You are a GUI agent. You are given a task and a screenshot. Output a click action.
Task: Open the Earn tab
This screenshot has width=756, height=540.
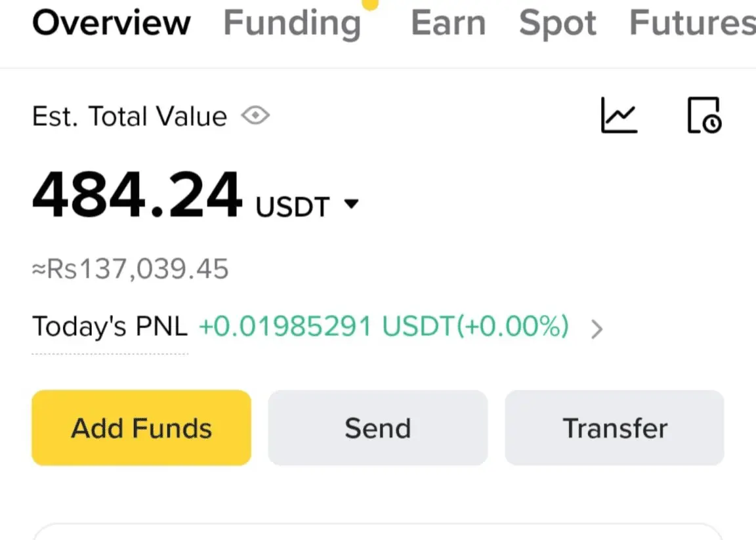(448, 24)
